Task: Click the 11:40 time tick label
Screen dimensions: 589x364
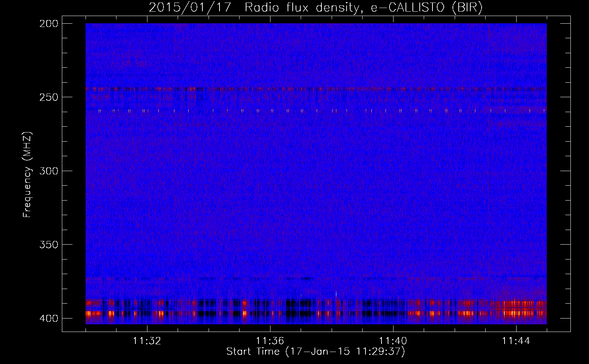Action: point(393,341)
